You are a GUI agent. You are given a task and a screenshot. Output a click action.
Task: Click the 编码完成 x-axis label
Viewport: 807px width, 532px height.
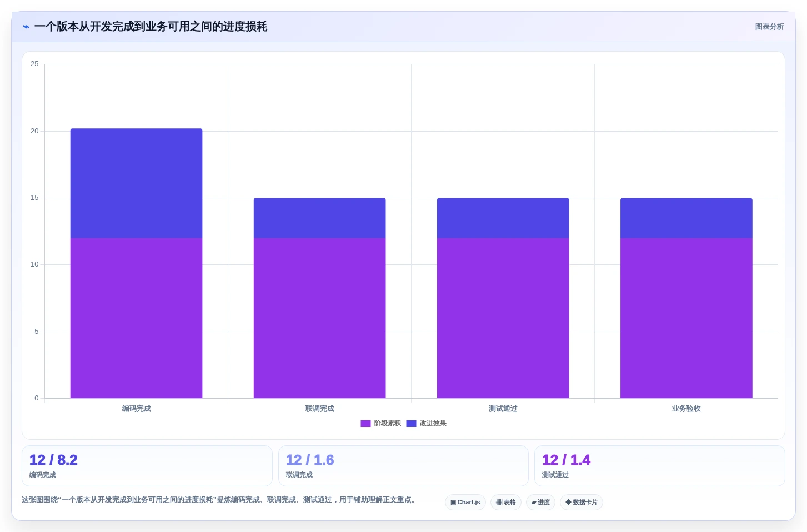(x=137, y=409)
